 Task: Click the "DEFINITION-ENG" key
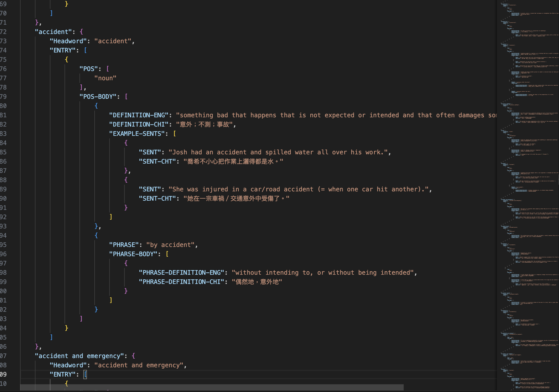pyautogui.click(x=139, y=115)
